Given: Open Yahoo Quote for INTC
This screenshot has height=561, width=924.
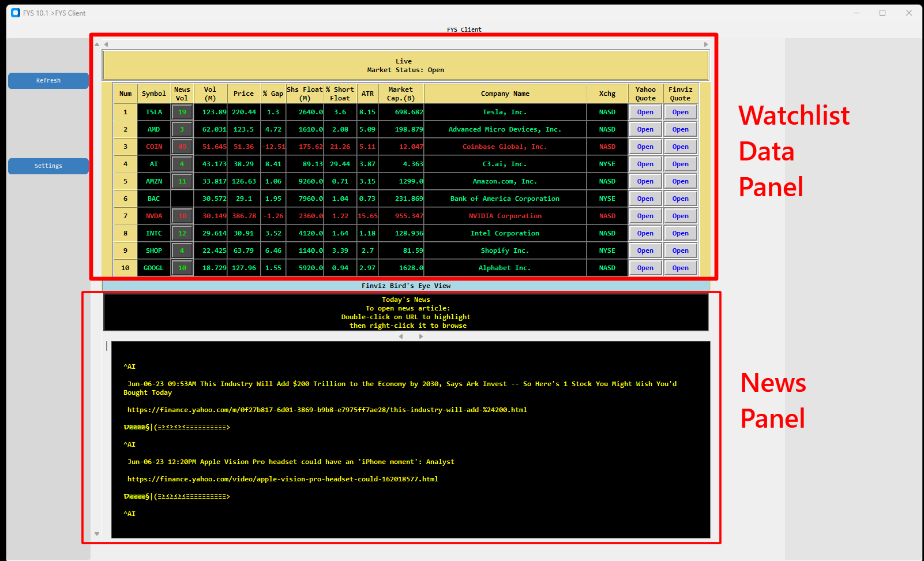Looking at the screenshot, I should point(645,233).
